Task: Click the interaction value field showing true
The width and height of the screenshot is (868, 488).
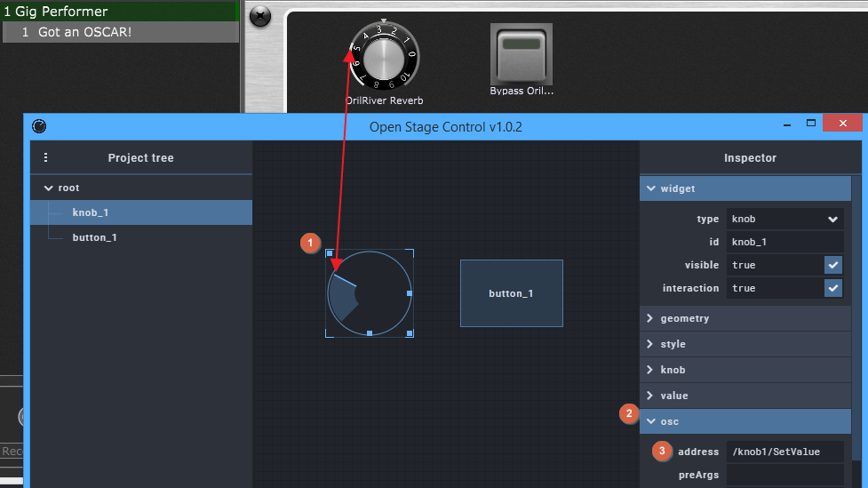Action: pos(775,288)
